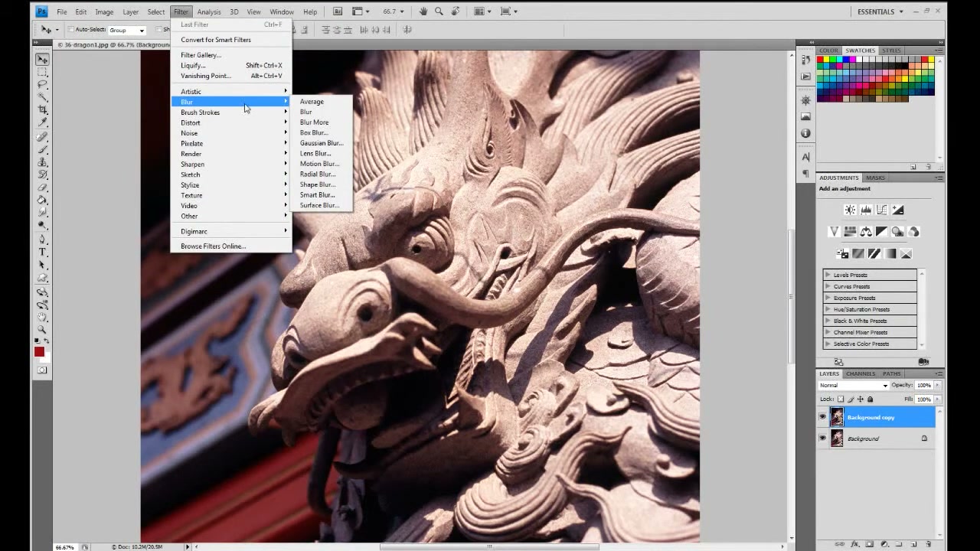Viewport: 980px width, 551px height.
Task: Add an Invert adjustment
Action: point(842,253)
